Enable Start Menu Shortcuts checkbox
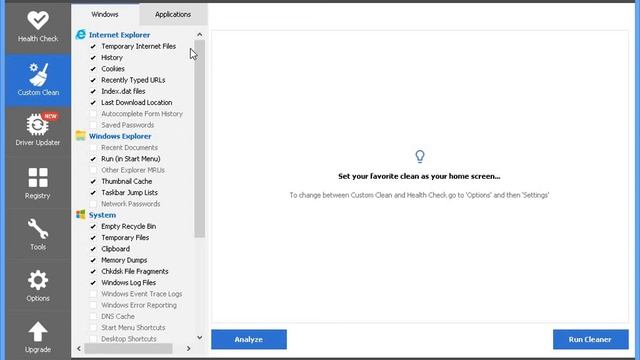 (93, 327)
